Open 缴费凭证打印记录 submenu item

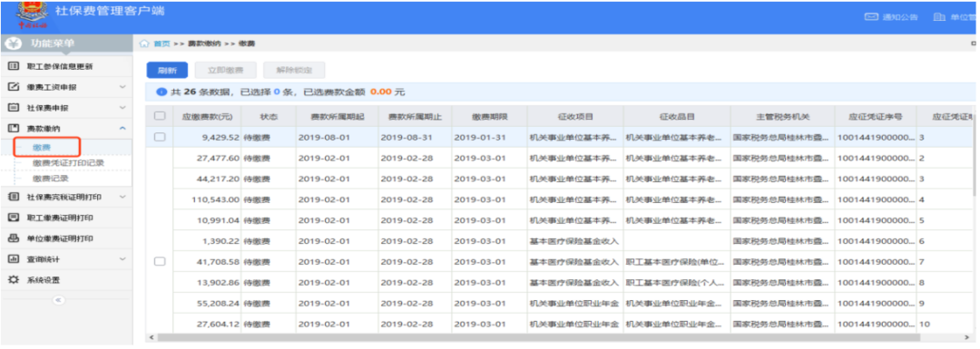pos(68,163)
